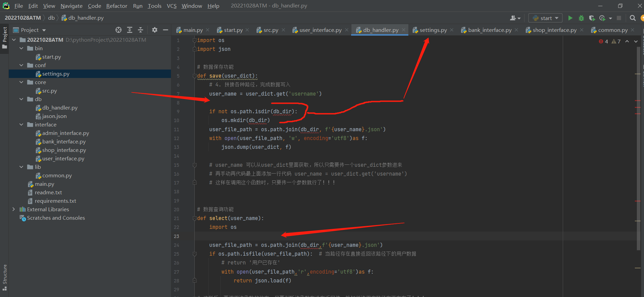Click the editor vertical scrollbar
The height and width of the screenshot is (297, 644).
pyautogui.click(x=638, y=149)
